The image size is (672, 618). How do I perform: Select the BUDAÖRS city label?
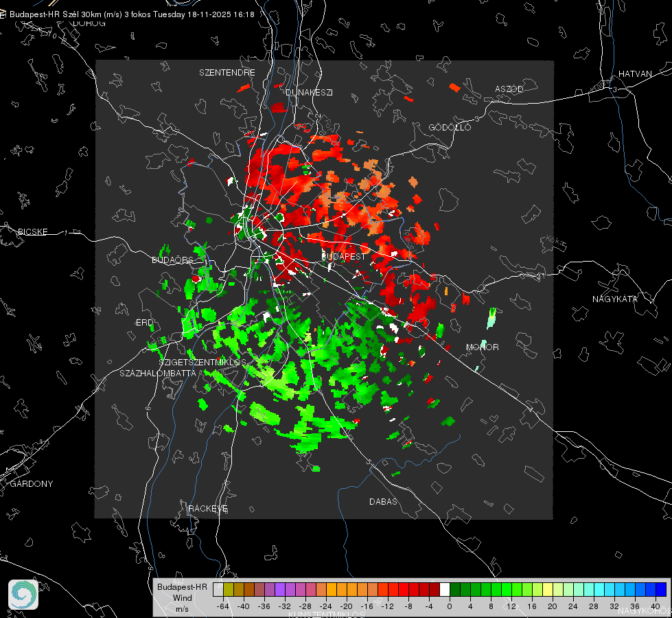(173, 260)
